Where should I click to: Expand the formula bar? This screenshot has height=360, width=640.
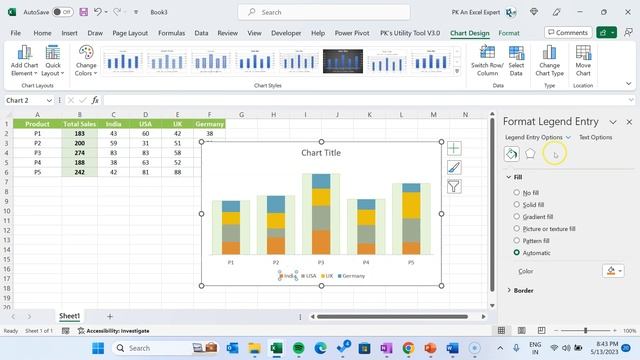(x=631, y=100)
